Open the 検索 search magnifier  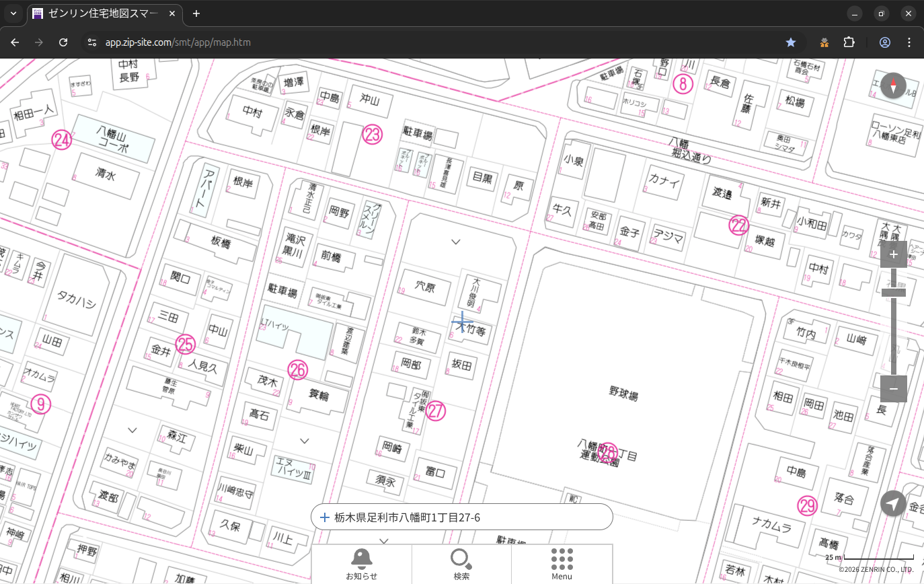[461, 564]
